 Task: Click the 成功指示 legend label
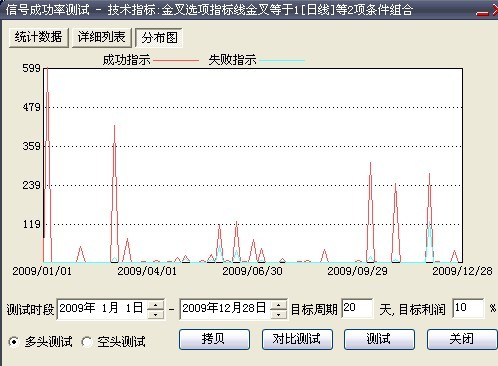click(x=126, y=60)
